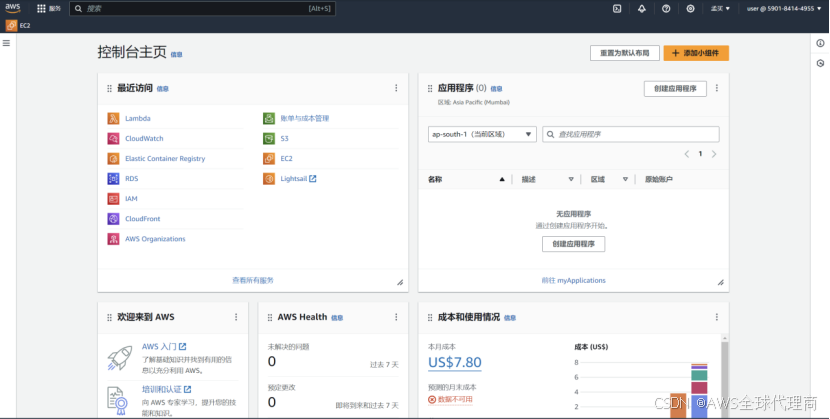Open the settings gear icon in the header

coord(690,8)
